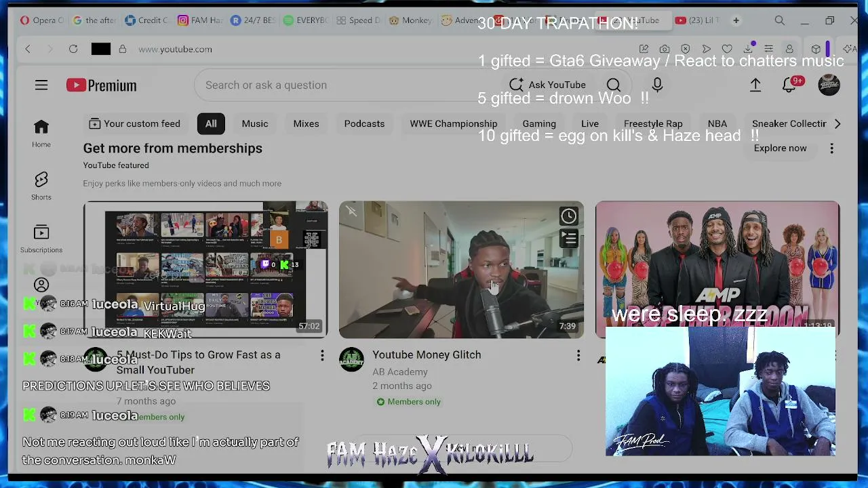The image size is (868, 488).
Task: Go back with the browser back arrow
Action: click(28, 49)
